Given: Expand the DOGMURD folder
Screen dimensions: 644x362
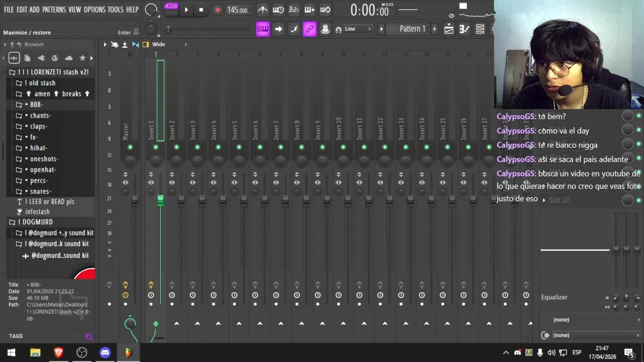Looking at the screenshot, I should pyautogui.click(x=31, y=222).
